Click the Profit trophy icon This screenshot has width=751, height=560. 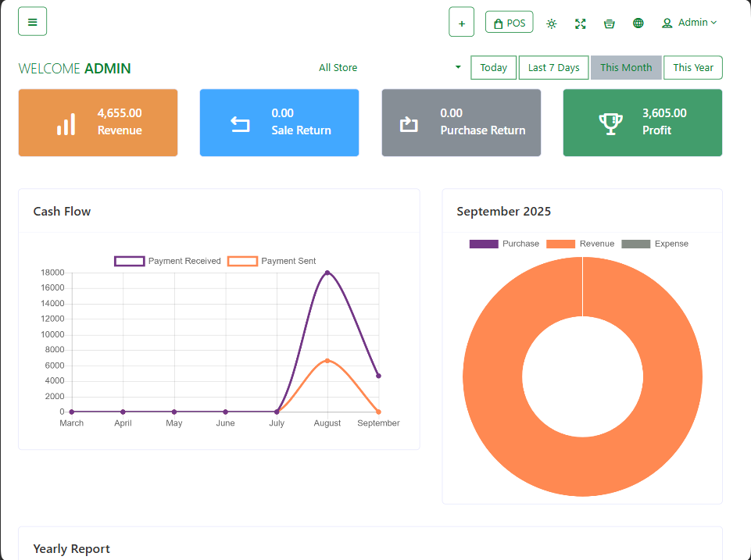pyautogui.click(x=610, y=123)
